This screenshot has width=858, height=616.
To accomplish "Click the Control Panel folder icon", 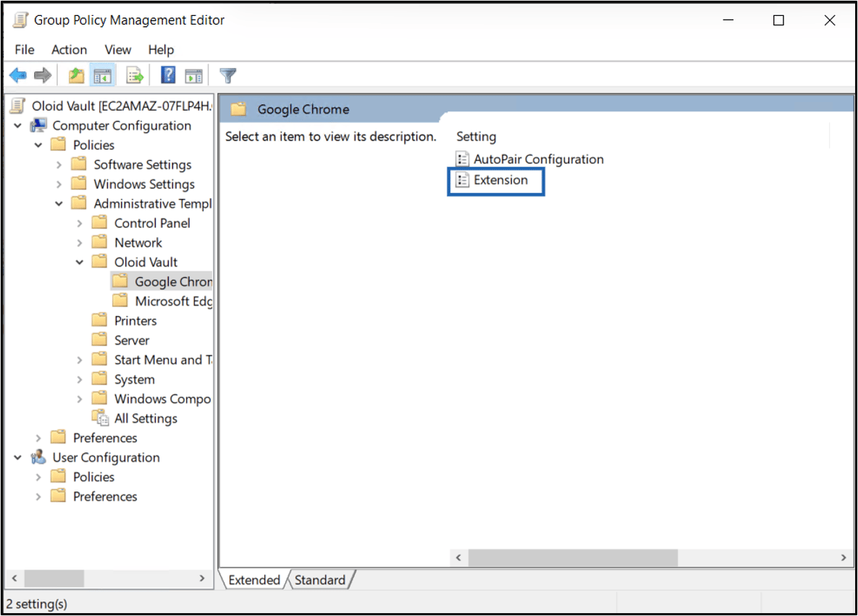I will (x=100, y=223).
